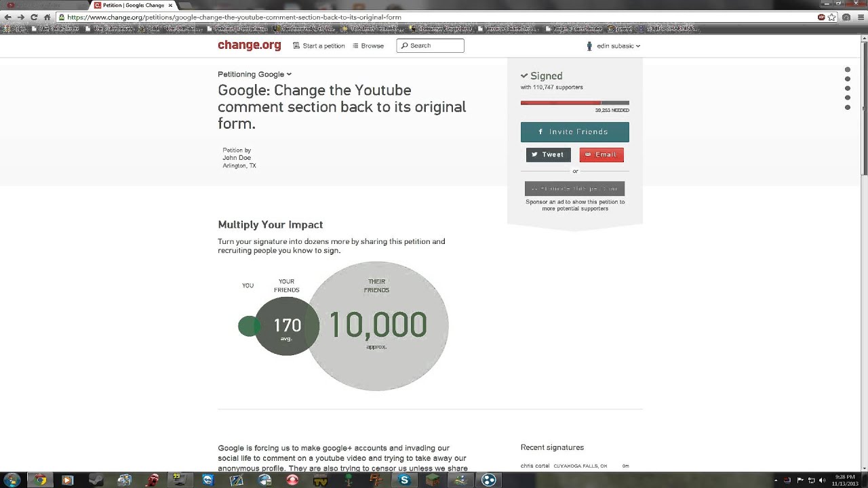The image size is (868, 488).
Task: Click the red Email share button
Action: (601, 155)
